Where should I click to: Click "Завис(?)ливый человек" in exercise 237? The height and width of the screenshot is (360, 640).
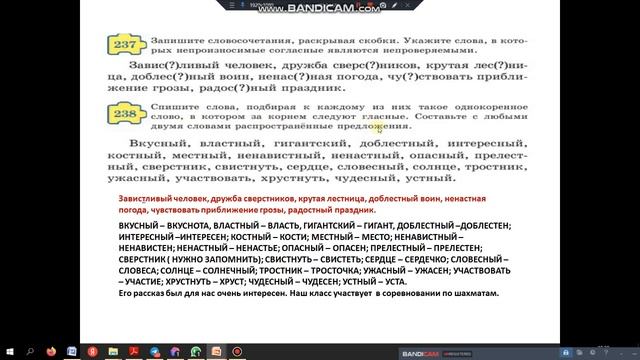point(200,65)
